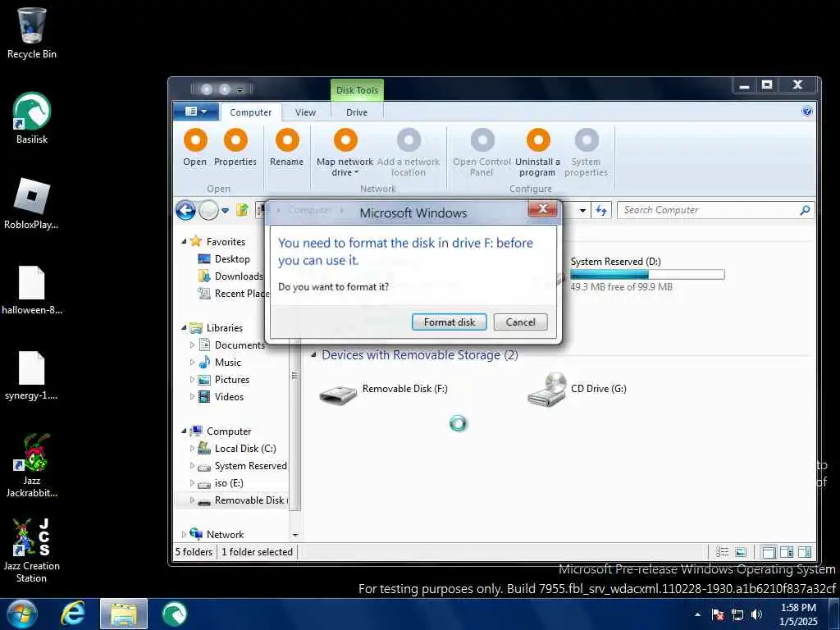The height and width of the screenshot is (630, 840).
Task: Select the Removable Disk (F:) drive icon
Action: (338, 394)
